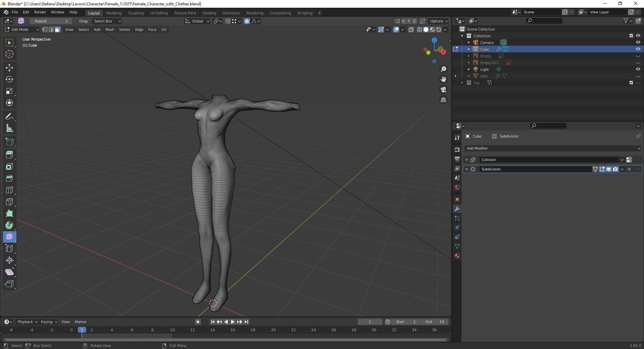Select the Rip Region tool
The width and height of the screenshot is (644, 349).
[9, 284]
